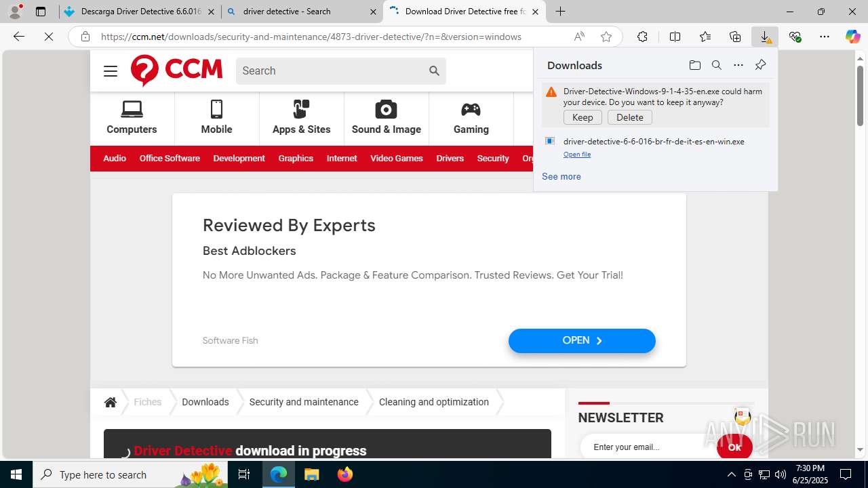Image resolution: width=868 pixels, height=488 pixels.
Task: Click See more in Downloads
Action: coord(561,176)
